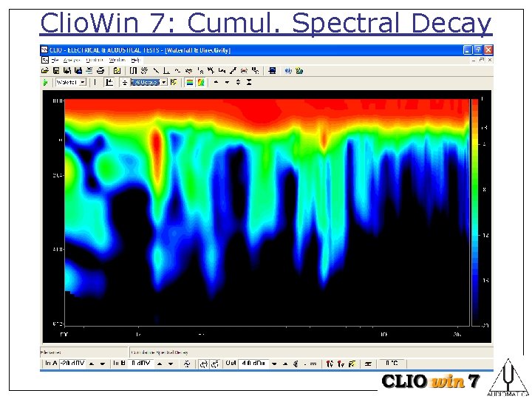This screenshot has width=532, height=399.
Task: Click the autorange icon after In B arrows
Action: [187, 364]
